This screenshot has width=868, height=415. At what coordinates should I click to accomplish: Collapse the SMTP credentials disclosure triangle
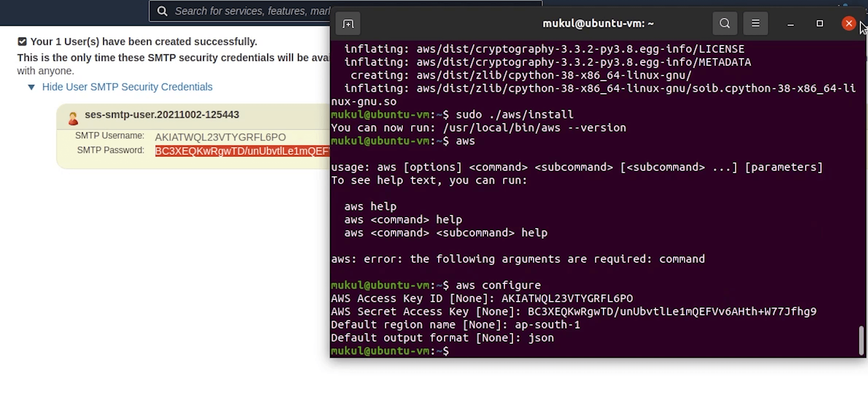[31, 87]
